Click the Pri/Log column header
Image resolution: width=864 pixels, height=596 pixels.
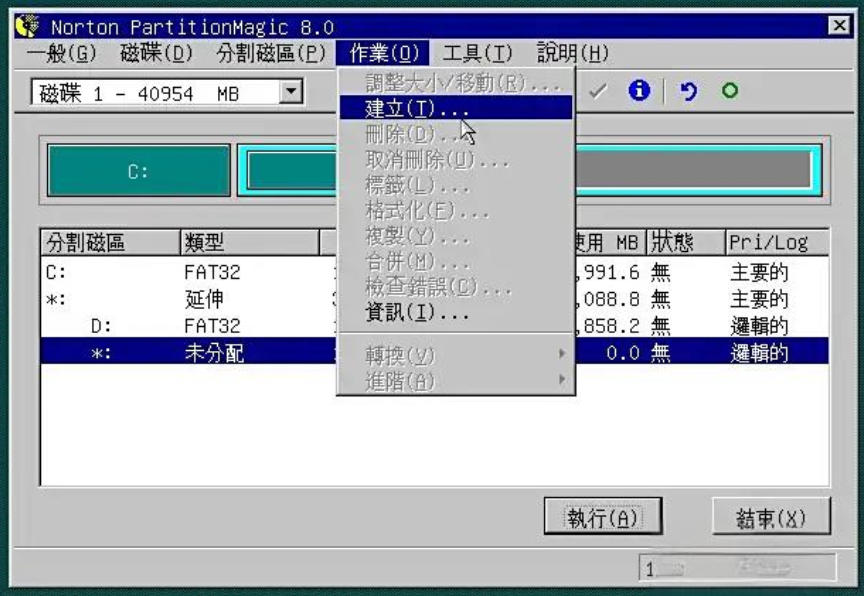point(777,242)
